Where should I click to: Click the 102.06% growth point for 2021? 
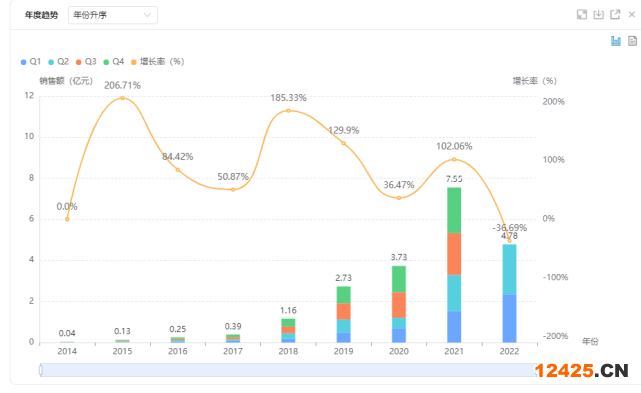(x=454, y=159)
